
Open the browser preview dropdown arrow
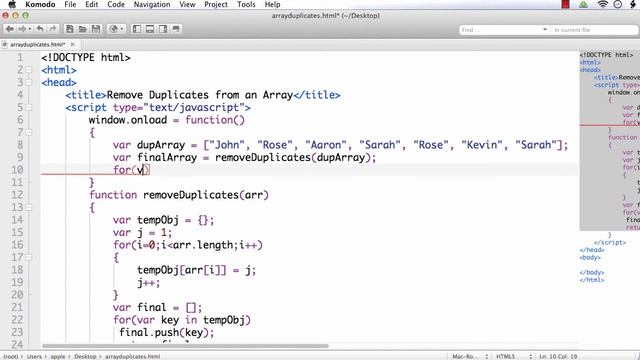122,29
